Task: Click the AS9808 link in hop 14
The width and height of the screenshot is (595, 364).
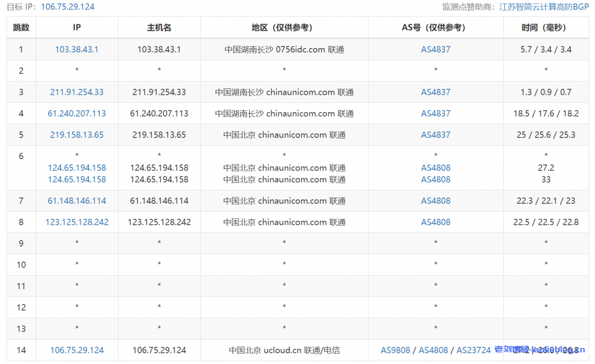Action: (395, 350)
